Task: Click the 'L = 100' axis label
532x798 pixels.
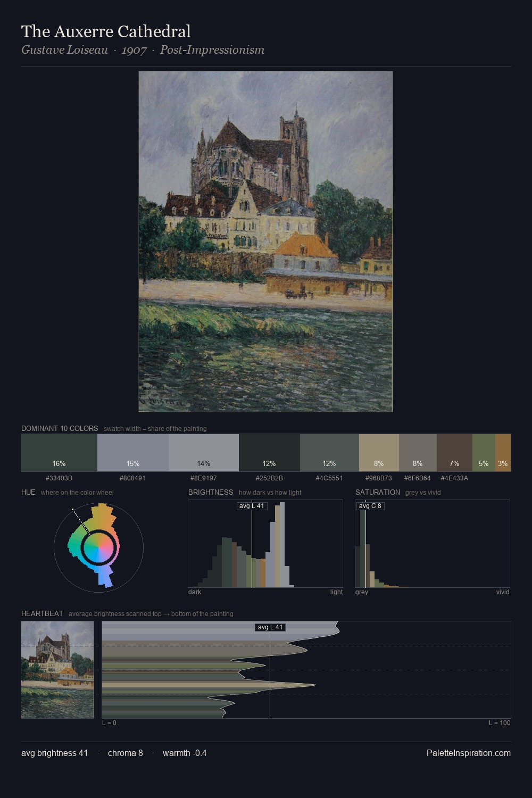Action: coord(500,723)
